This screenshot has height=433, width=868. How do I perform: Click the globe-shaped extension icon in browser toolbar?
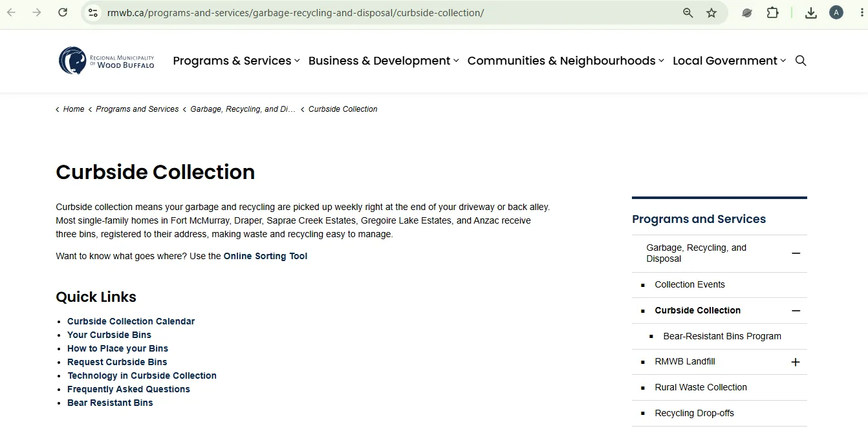point(747,12)
